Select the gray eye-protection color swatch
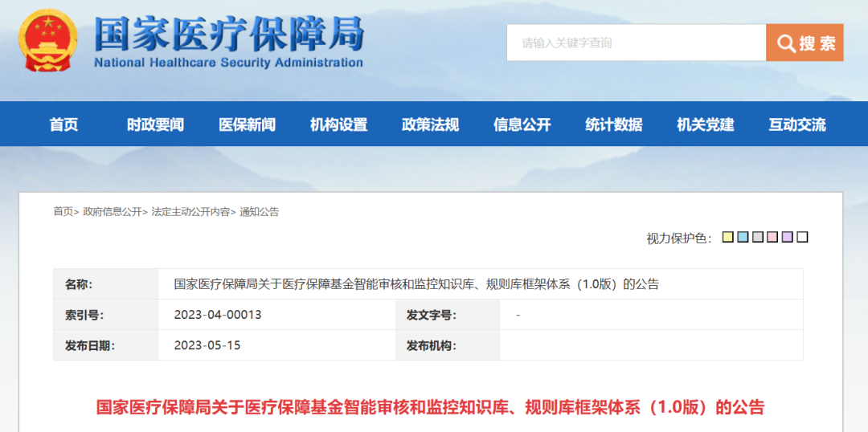 (758, 238)
